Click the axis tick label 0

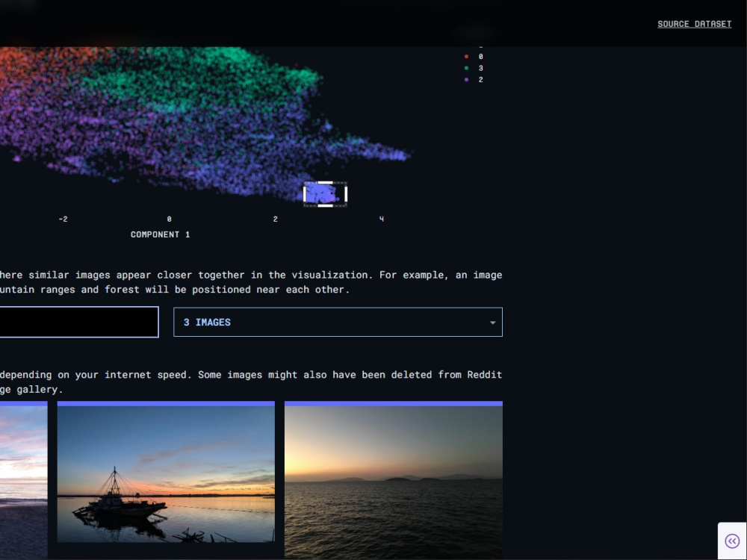[x=169, y=219]
